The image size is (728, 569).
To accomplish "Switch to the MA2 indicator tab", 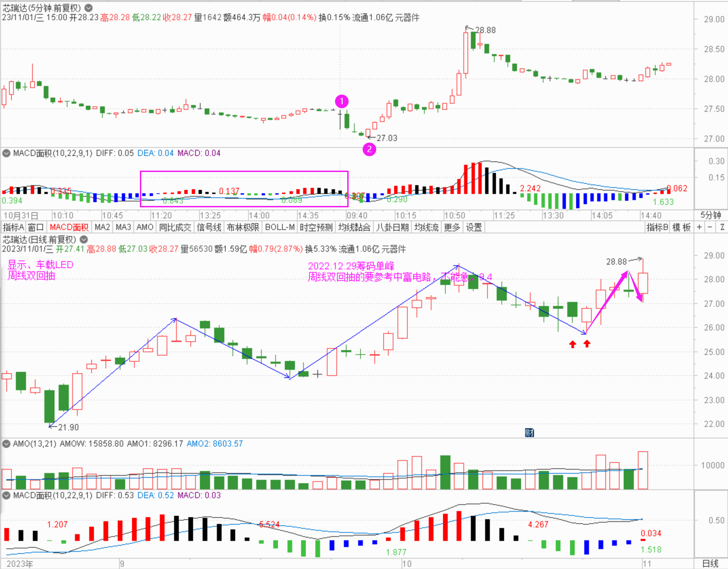I will point(102,227).
